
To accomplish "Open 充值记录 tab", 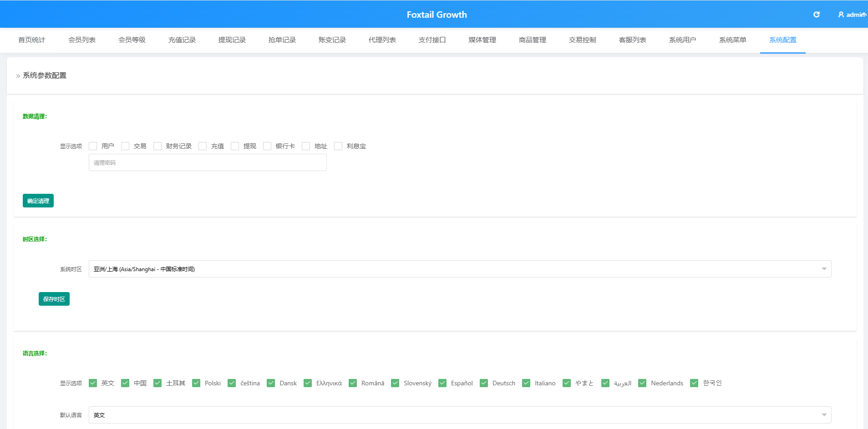I will pyautogui.click(x=182, y=40).
